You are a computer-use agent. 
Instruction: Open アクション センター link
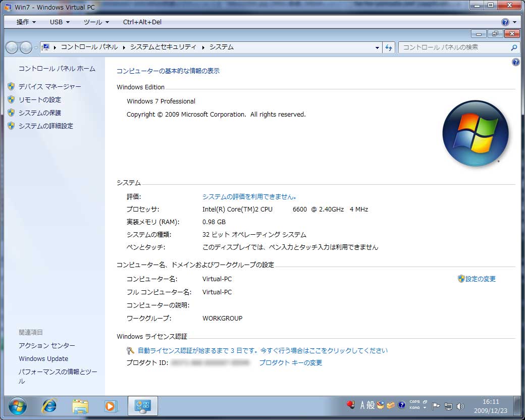coord(47,346)
